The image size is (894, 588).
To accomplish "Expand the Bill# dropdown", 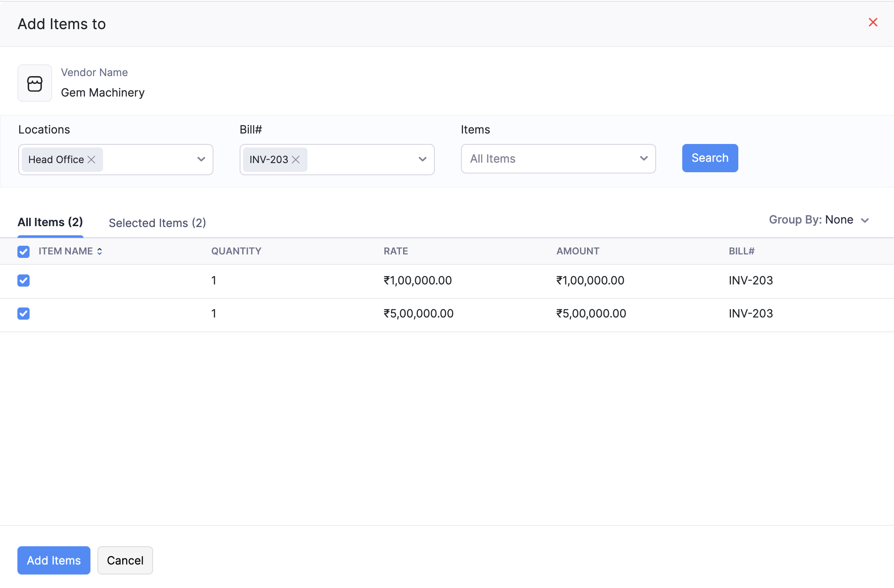I will tap(422, 159).
